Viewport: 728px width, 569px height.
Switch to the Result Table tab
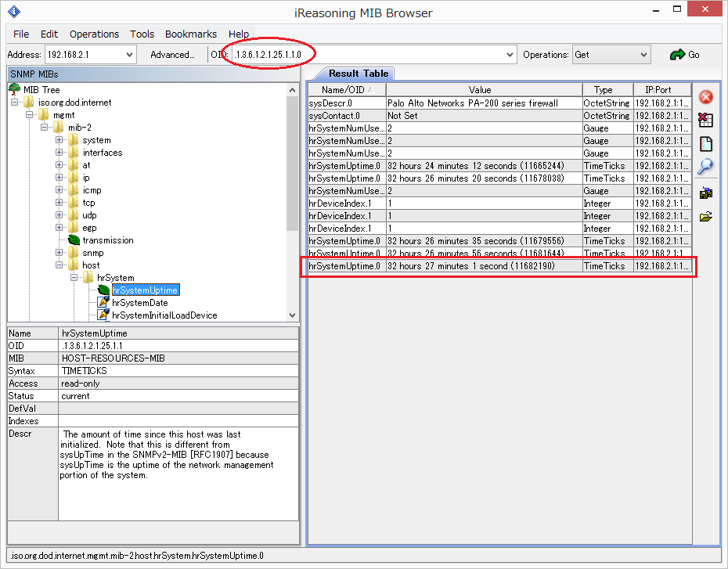358,73
